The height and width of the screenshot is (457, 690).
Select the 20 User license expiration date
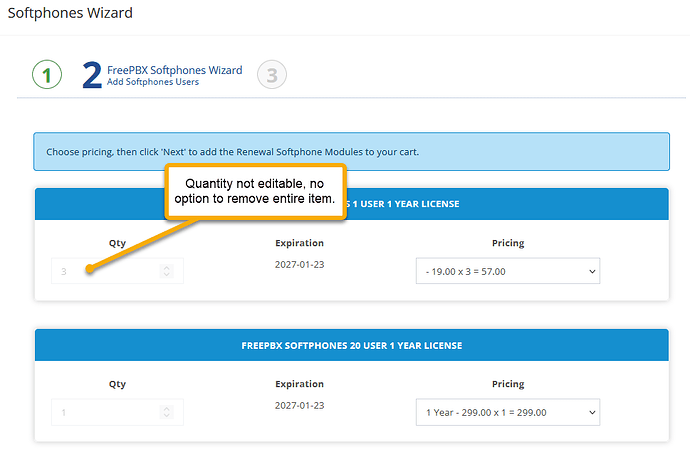click(299, 405)
